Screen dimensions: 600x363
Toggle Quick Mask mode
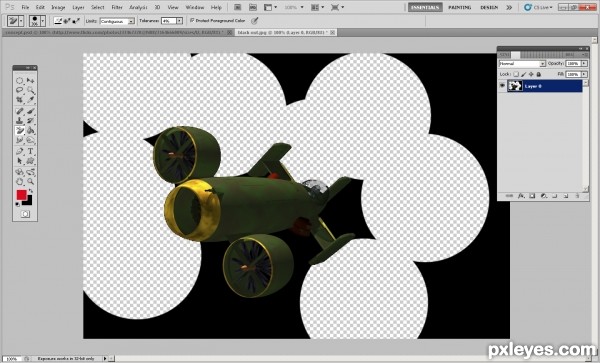coord(25,214)
